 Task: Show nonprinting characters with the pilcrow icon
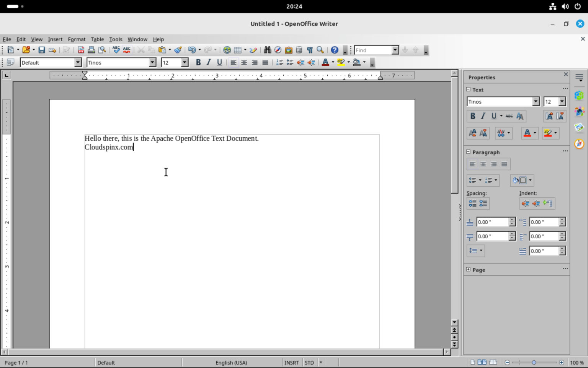coord(309,50)
